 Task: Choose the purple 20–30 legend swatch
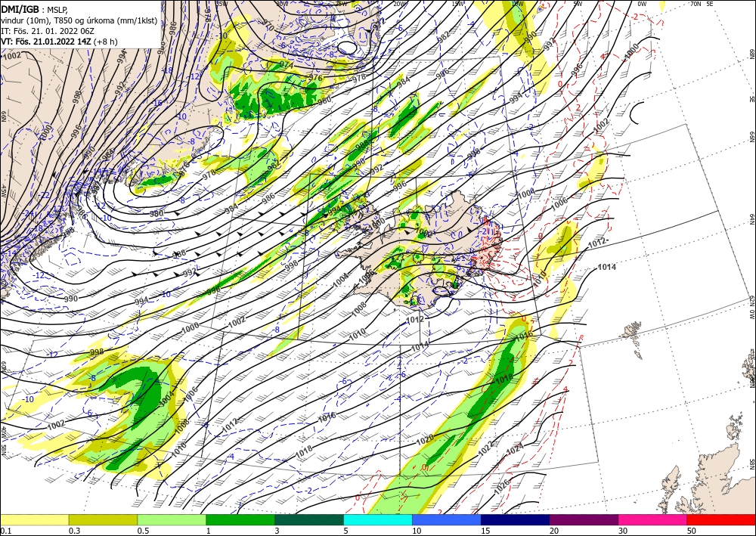click(584, 519)
